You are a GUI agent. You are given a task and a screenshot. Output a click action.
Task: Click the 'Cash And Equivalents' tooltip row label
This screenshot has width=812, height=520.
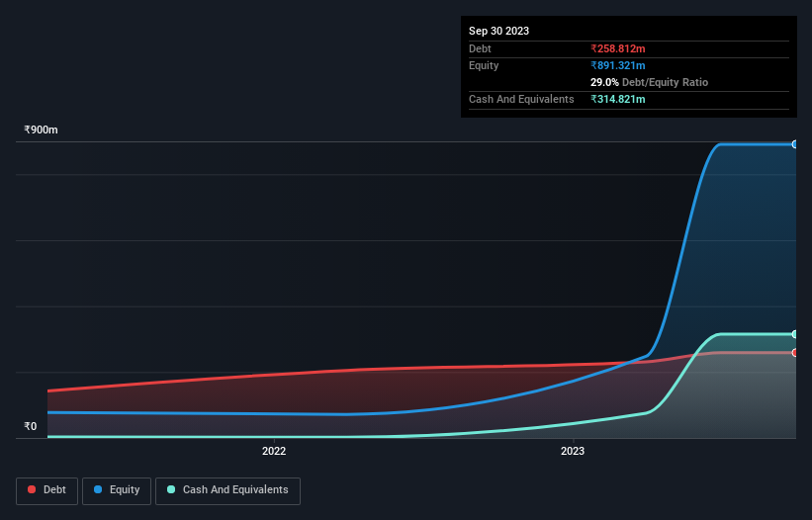coord(521,99)
